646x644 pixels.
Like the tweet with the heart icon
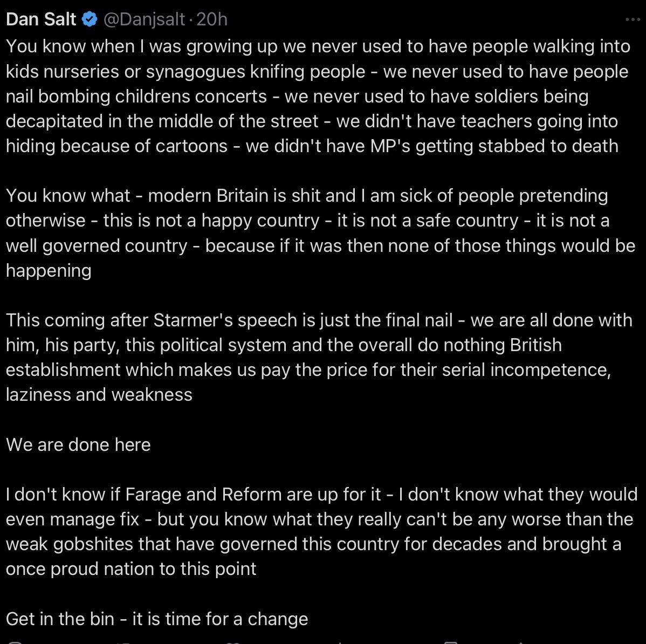coord(233,642)
